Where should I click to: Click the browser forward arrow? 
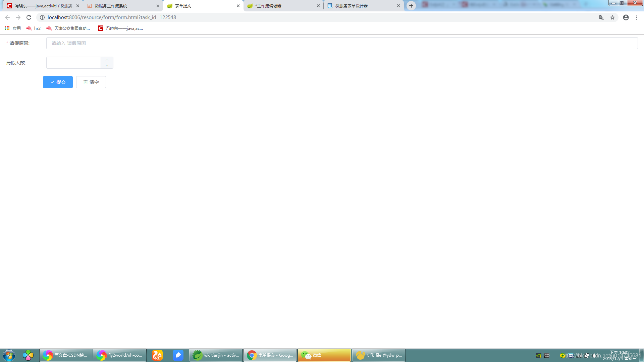pyautogui.click(x=18, y=17)
